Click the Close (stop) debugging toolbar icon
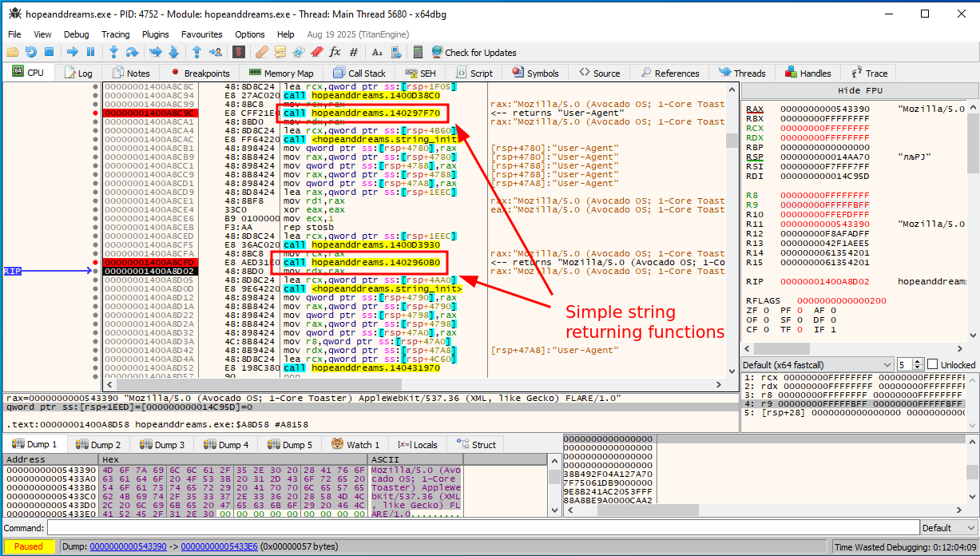This screenshot has width=980, height=556. tap(49, 52)
